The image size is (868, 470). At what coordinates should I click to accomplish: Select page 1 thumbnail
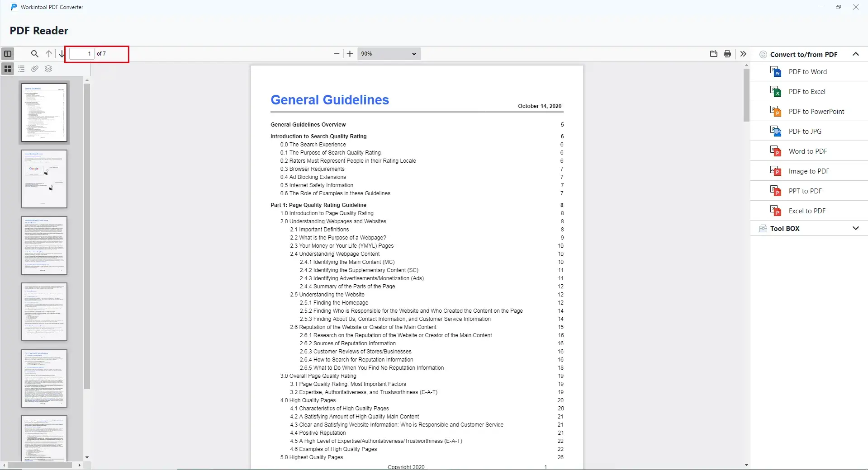(x=44, y=113)
